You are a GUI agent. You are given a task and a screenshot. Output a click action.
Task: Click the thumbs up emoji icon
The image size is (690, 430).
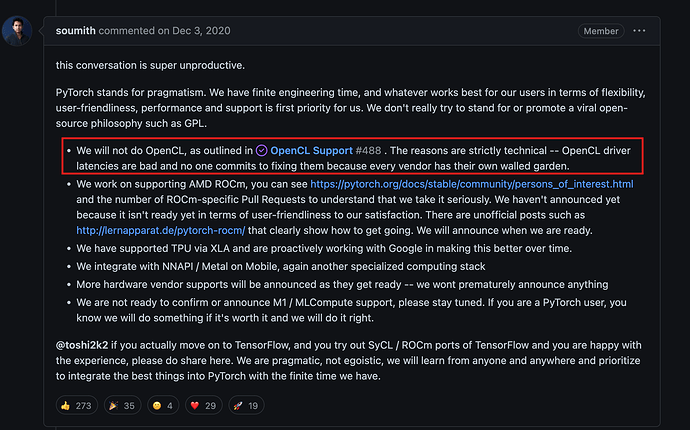(x=67, y=405)
